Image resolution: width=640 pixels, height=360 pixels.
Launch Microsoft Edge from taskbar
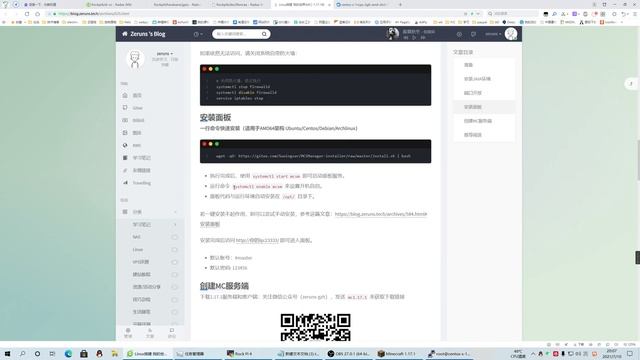pos(68,353)
